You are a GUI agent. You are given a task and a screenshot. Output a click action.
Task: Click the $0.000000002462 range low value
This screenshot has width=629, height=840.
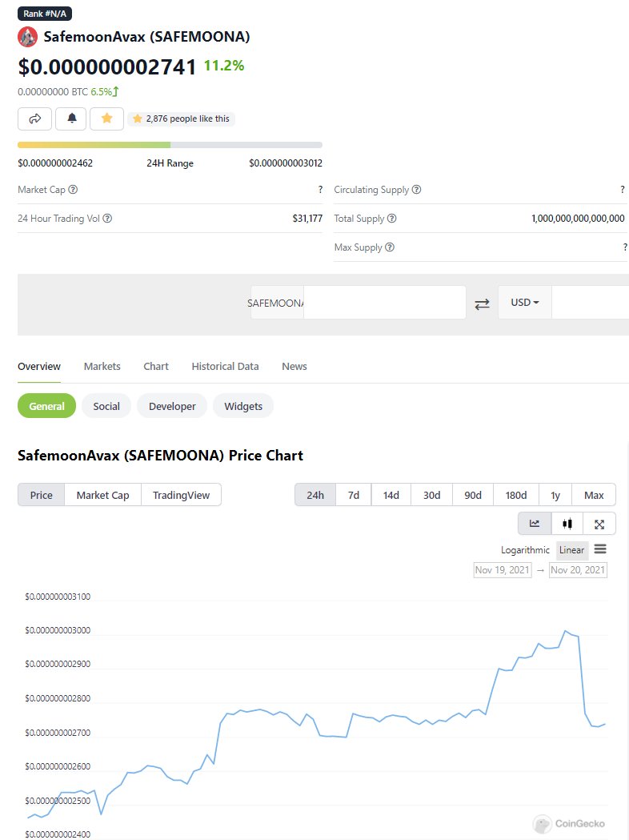pos(55,163)
